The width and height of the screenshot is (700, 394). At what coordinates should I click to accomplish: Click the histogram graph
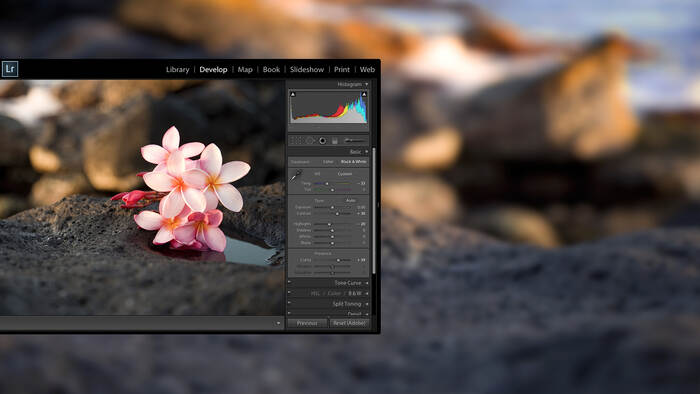click(x=328, y=108)
